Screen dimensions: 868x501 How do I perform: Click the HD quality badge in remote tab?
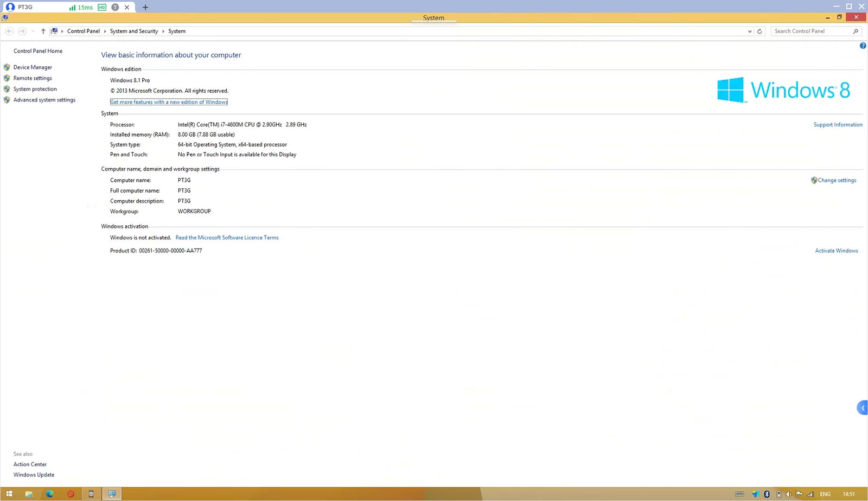pyautogui.click(x=102, y=8)
